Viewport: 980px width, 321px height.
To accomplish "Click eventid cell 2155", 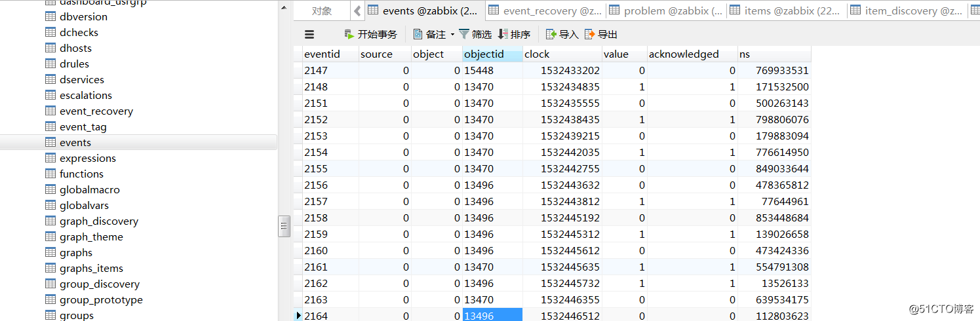I will (x=330, y=168).
